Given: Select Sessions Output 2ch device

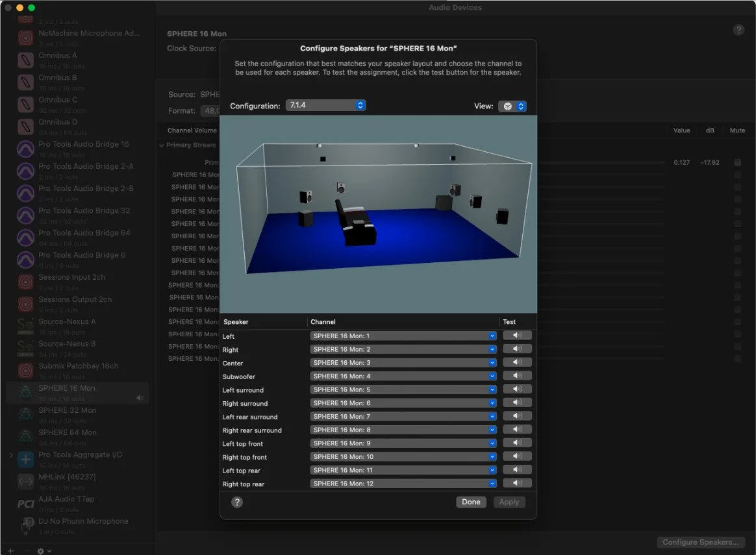Looking at the screenshot, I should pyautogui.click(x=77, y=304).
